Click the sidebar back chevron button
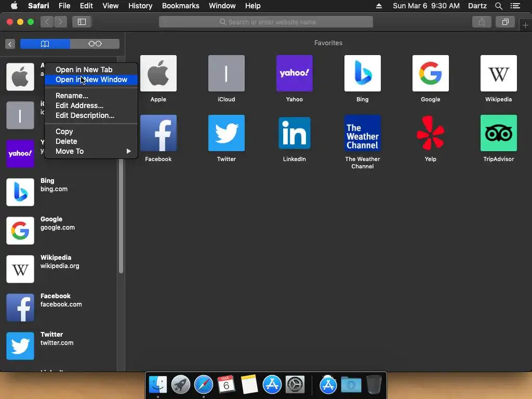 point(10,44)
